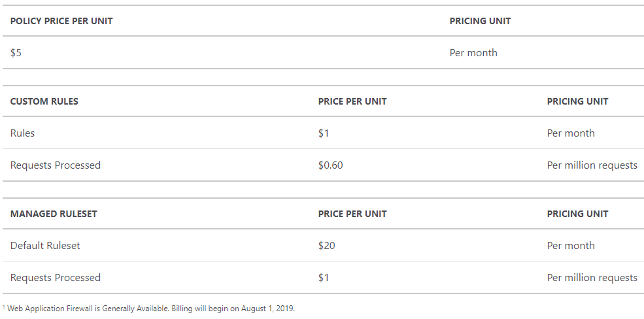The width and height of the screenshot is (644, 319).
Task: Click Per month unit for Default Ruleset
Action: point(571,246)
